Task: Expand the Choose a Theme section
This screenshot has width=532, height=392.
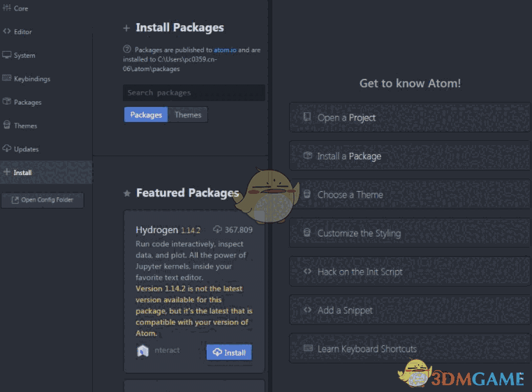Action: [x=410, y=195]
